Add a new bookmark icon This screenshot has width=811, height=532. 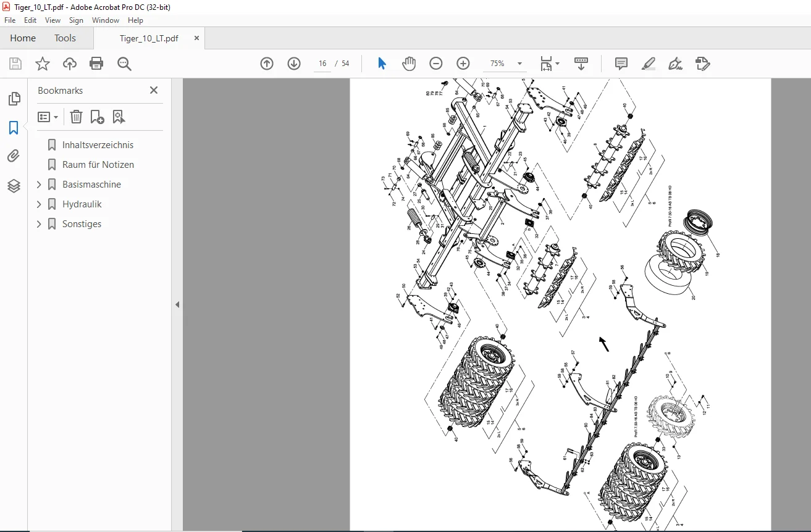pyautogui.click(x=97, y=117)
